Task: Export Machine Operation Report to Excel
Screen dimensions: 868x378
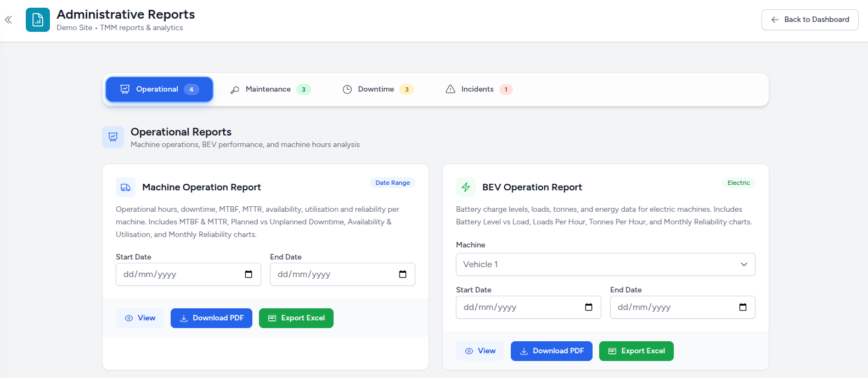Action: click(296, 318)
